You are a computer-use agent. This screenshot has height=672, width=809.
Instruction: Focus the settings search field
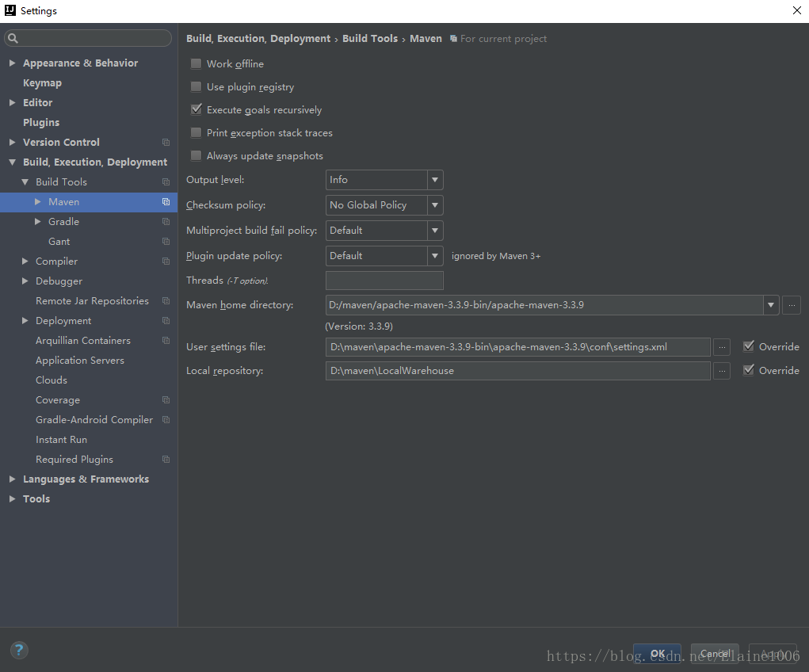coord(88,38)
